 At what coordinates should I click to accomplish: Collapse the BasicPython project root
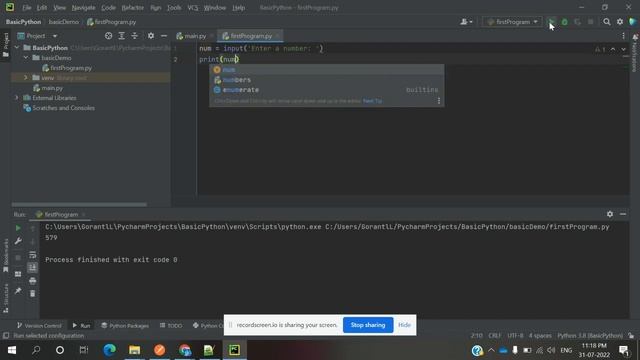pyautogui.click(x=17, y=48)
